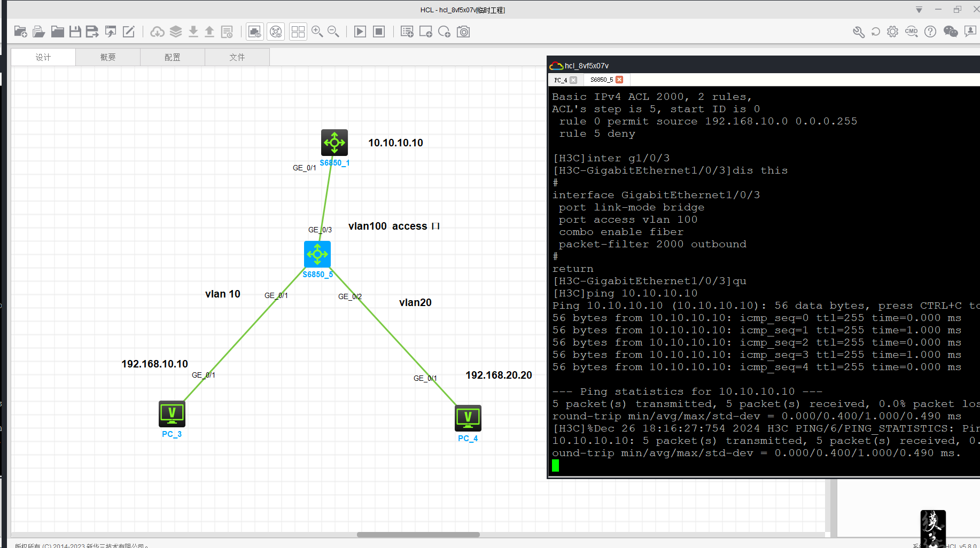
Task: Close the S6850_5 terminal tab
Action: 619,80
